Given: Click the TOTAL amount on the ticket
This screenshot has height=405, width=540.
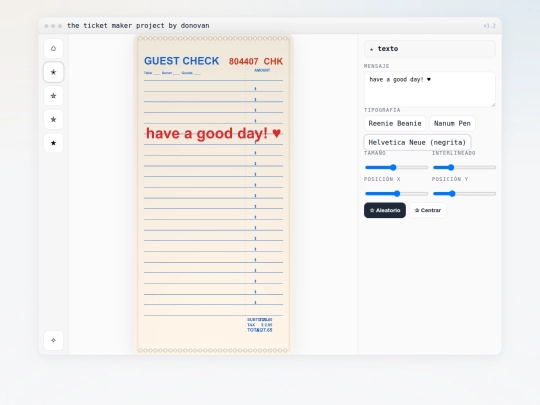Looking at the screenshot, I should coord(260,330).
